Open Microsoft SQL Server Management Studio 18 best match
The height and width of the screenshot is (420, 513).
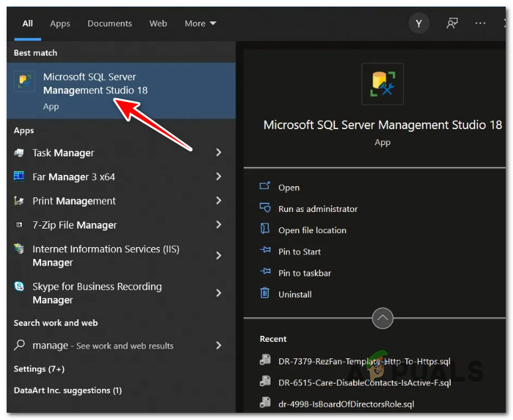121,91
